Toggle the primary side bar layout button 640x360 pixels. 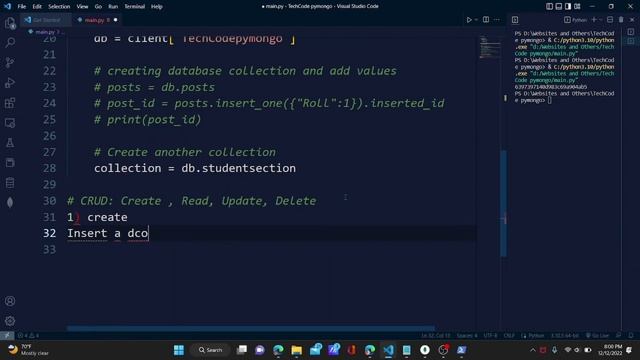pos(549,7)
